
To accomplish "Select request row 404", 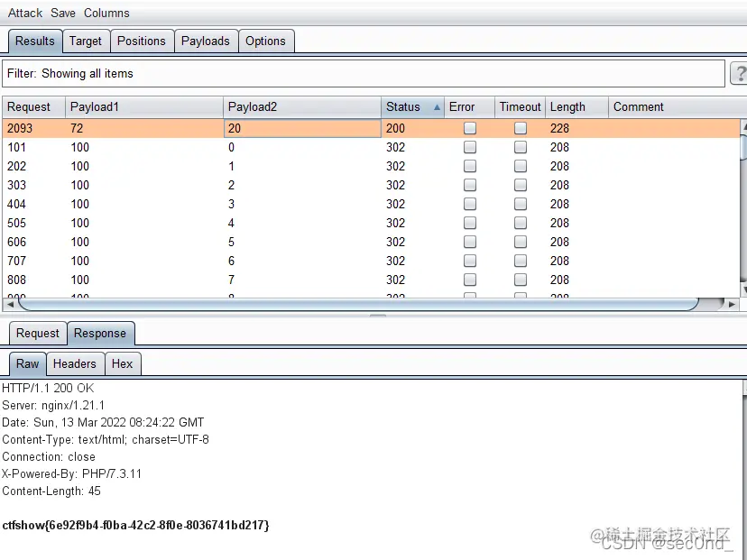I will [x=371, y=204].
